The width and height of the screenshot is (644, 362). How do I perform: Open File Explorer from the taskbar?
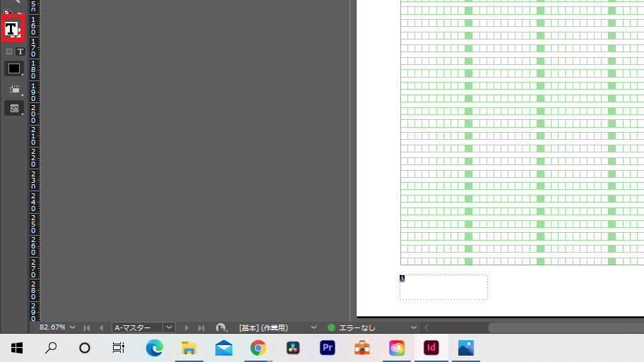pos(189,348)
